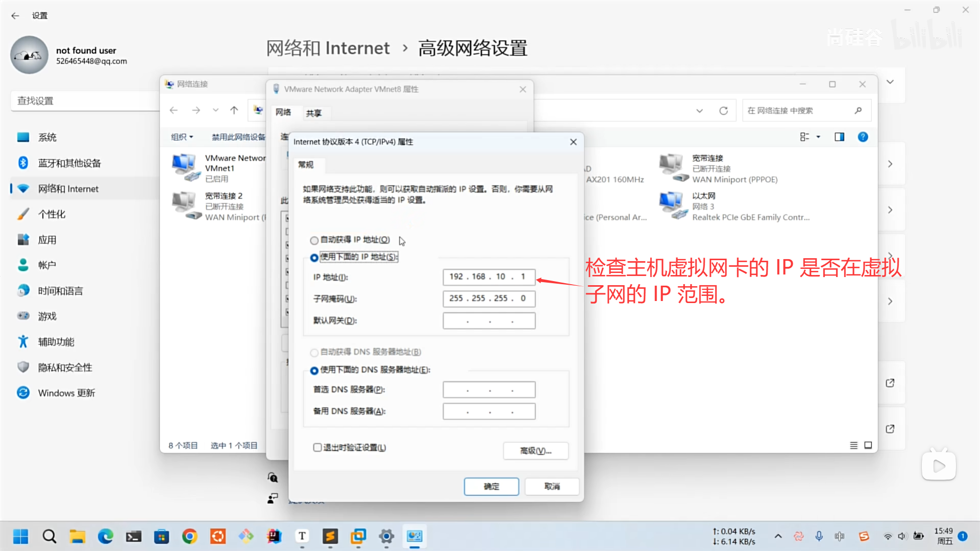Expand the address bar history dropdown

699,111
